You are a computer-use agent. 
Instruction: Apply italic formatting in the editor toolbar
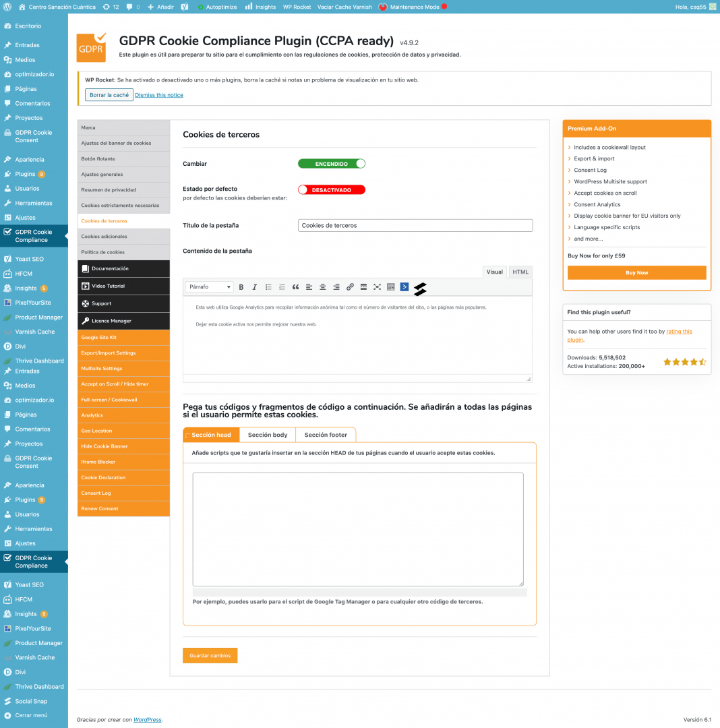click(x=254, y=287)
